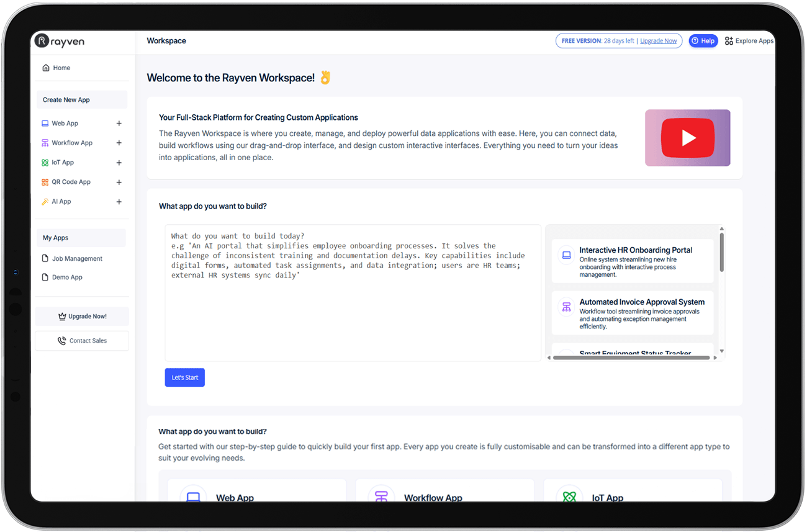Select the Interactive HR Onboarding Portal suggestion
Image resolution: width=807 pixels, height=532 pixels.
coord(633,259)
